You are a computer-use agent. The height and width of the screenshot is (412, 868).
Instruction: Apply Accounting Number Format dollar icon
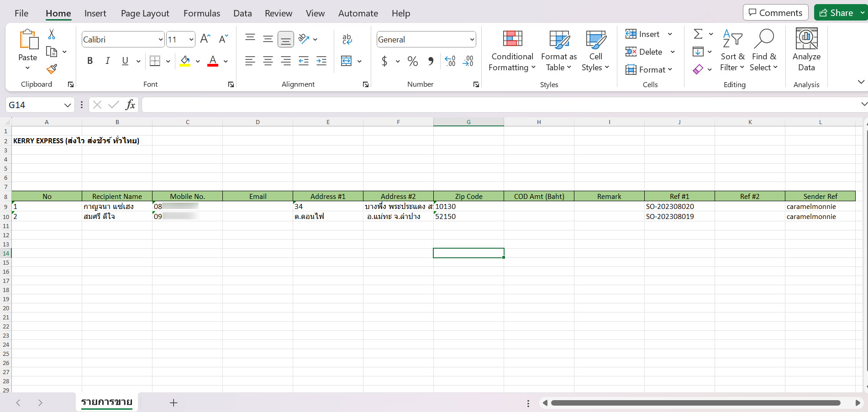coord(384,61)
